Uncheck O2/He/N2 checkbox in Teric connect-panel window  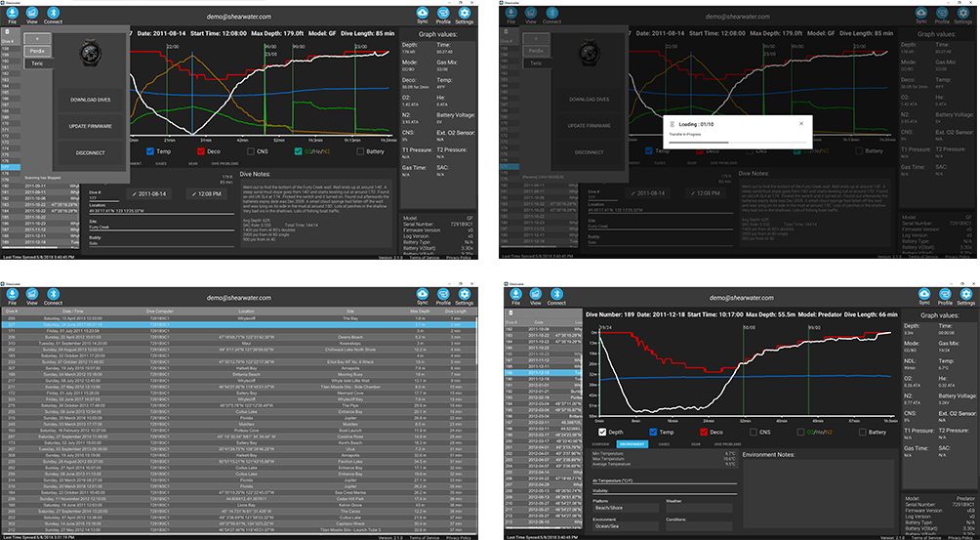pyautogui.click(x=299, y=151)
